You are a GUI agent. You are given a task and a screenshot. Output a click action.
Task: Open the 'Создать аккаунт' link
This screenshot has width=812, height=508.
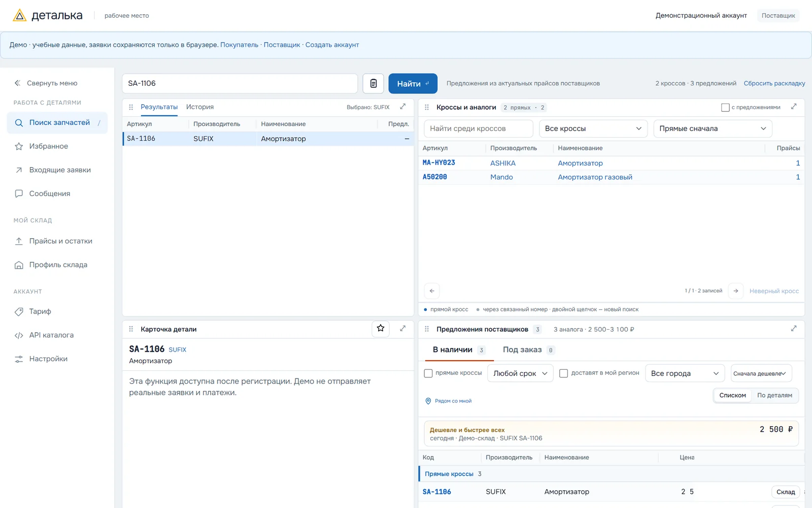tap(332, 45)
